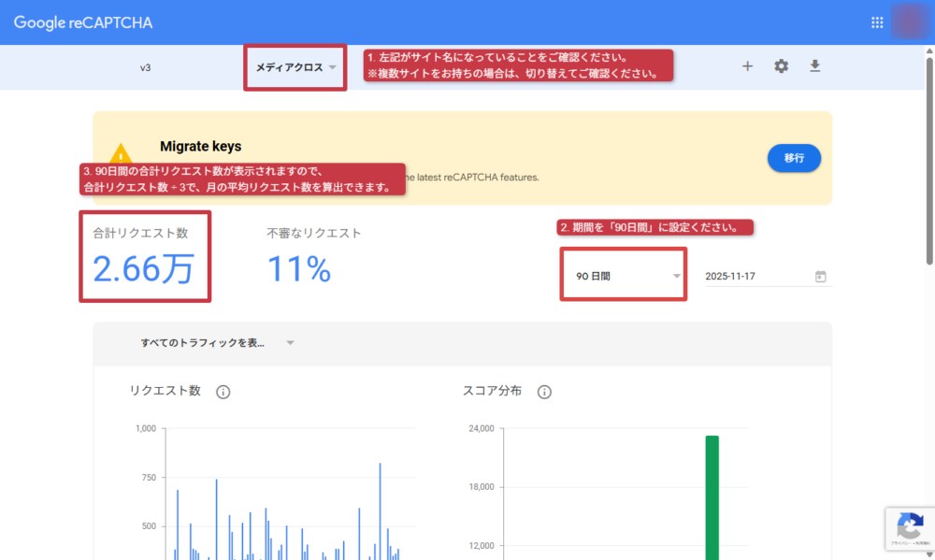Image resolution: width=935 pixels, height=560 pixels.
Task: Click the Google reCAPTCHA header title
Action: point(83,22)
